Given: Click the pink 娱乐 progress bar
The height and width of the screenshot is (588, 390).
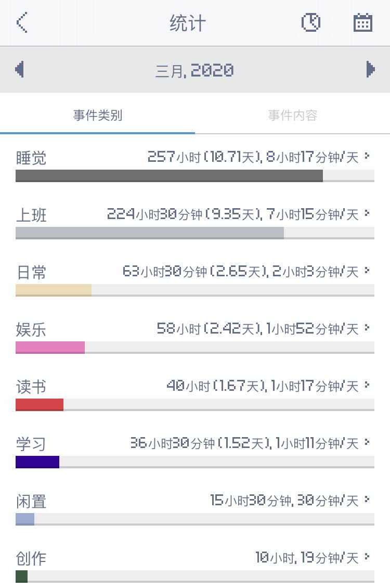Looking at the screenshot, I should (50, 347).
